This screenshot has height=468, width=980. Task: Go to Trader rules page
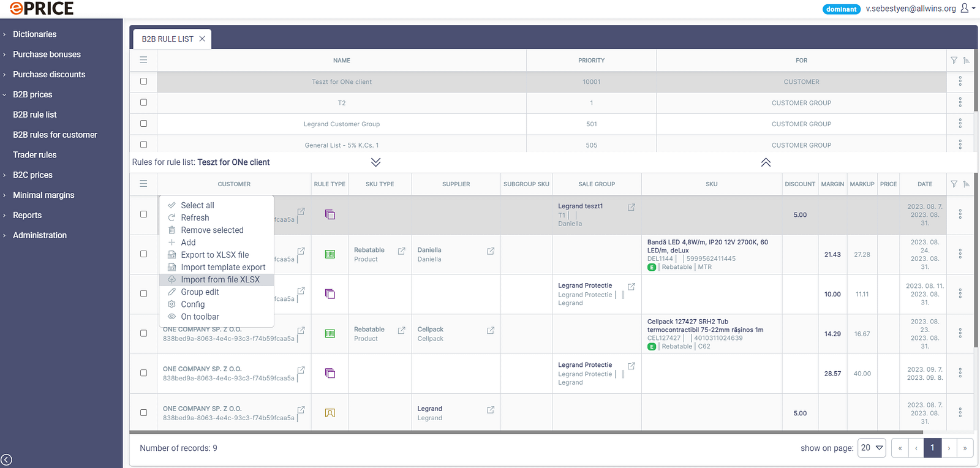pos(34,155)
